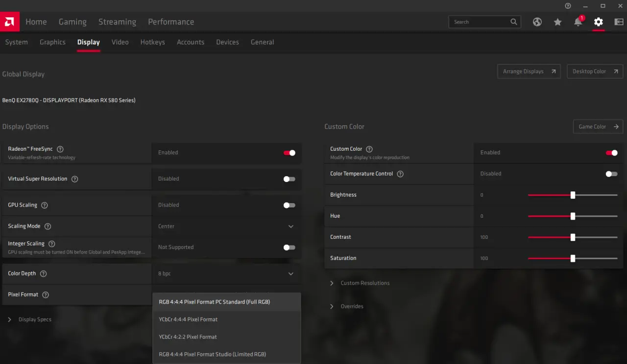627x364 pixels.
Task: Show Color Temperature Control help icon
Action: point(400,174)
